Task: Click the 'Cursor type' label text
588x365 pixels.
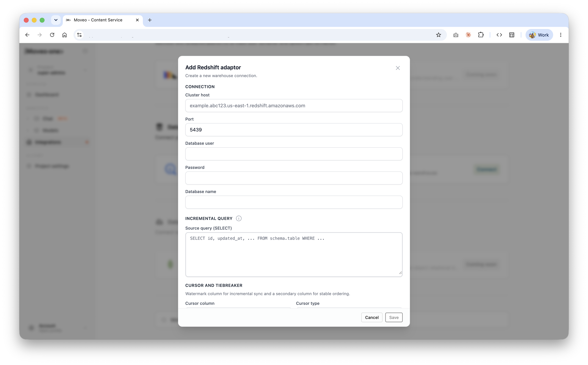Action: pos(307,303)
